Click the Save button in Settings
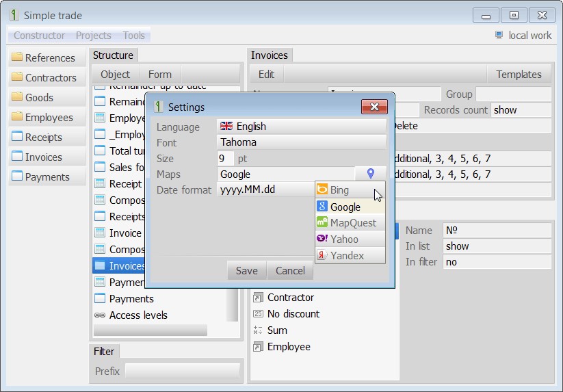 (246, 270)
